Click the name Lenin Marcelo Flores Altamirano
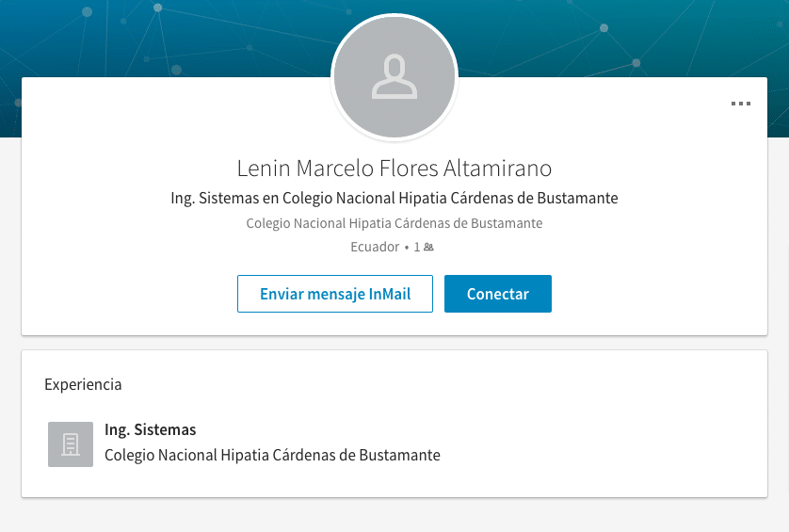The width and height of the screenshot is (789, 532). click(394, 169)
